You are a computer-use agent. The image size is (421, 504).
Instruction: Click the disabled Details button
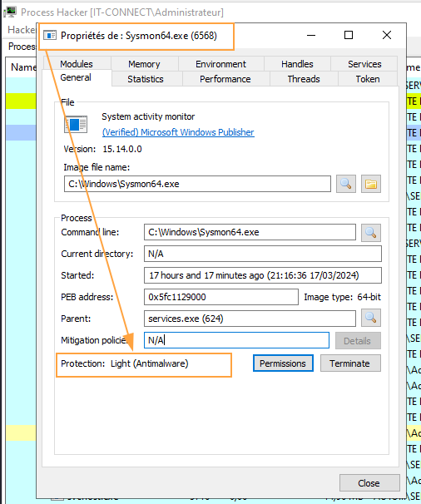pos(358,341)
